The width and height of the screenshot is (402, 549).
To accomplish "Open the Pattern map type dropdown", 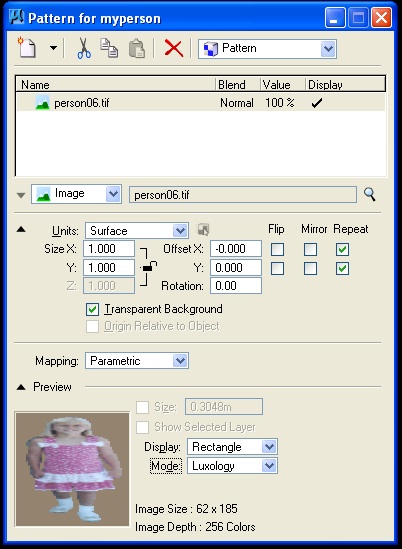I will [267, 48].
